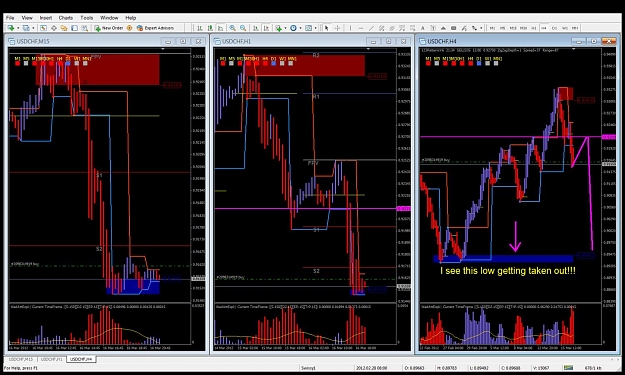Select 'I see this low getting taken out!!!' label
Screen dimensions: 625x375
point(507,271)
